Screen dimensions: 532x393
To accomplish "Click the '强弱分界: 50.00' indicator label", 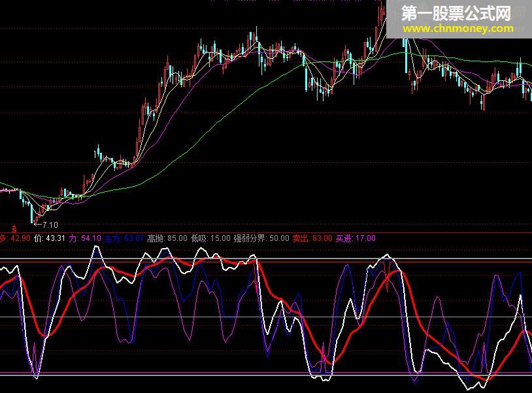I will (261, 238).
